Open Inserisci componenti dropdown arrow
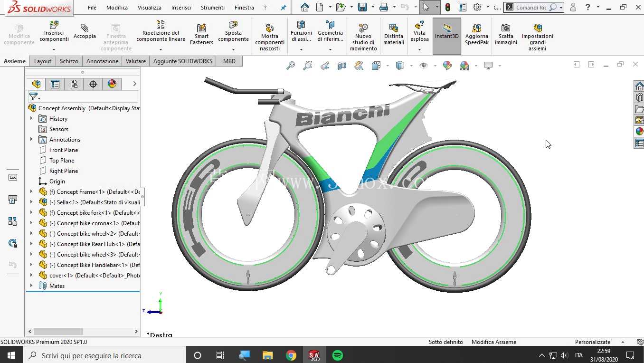The image size is (644, 363). tap(54, 49)
